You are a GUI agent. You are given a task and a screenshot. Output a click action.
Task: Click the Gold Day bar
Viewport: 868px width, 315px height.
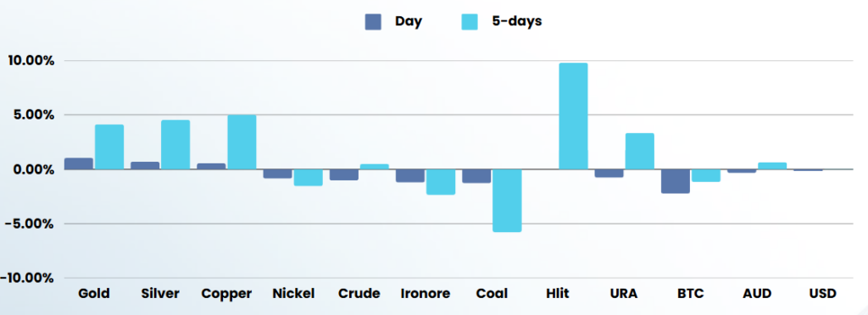click(x=79, y=163)
